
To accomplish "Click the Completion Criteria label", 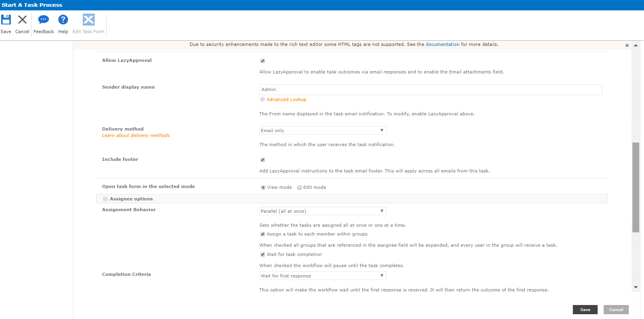I will tap(126, 275).
